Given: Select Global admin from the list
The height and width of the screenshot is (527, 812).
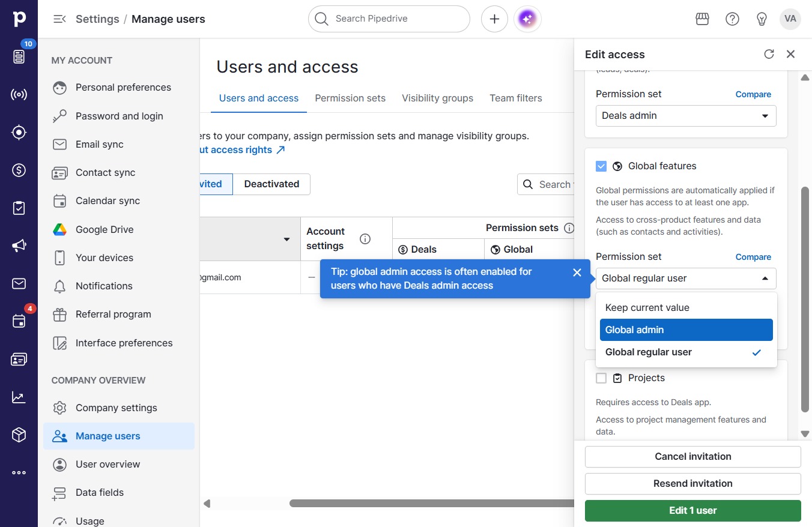Looking at the screenshot, I should pos(686,330).
